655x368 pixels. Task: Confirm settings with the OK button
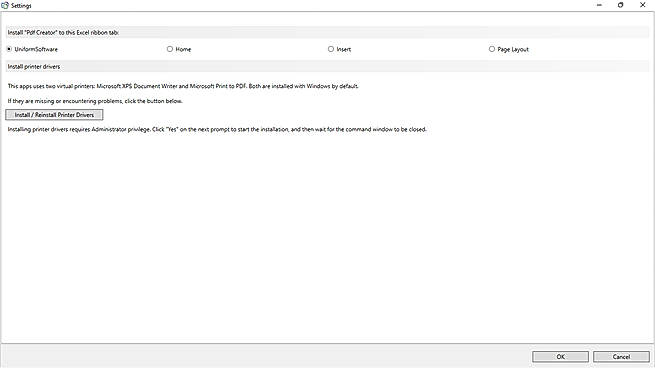pyautogui.click(x=560, y=356)
